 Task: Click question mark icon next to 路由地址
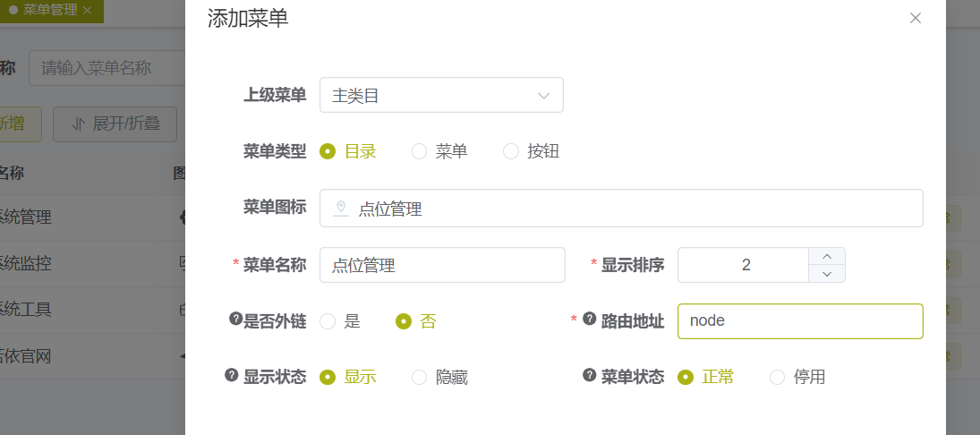[589, 320]
